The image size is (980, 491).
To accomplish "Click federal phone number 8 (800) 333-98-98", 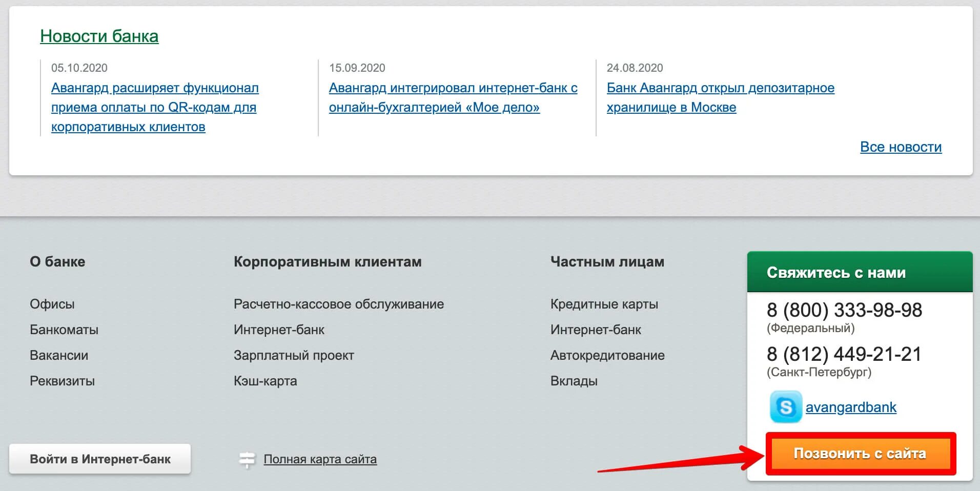I will pyautogui.click(x=844, y=310).
